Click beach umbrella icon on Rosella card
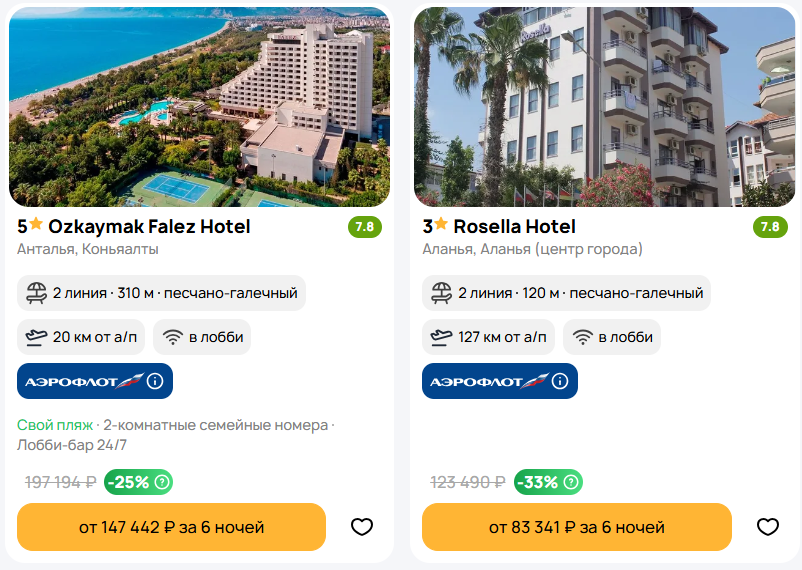The width and height of the screenshot is (802, 570). pos(441,293)
